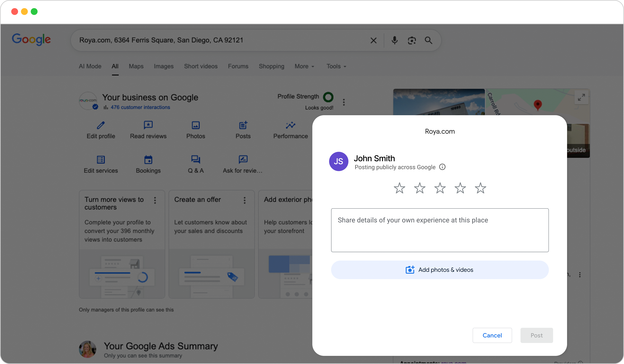Viewport: 624px width, 364px height.
Task: Open Edit profile pencil icon
Action: point(101,125)
